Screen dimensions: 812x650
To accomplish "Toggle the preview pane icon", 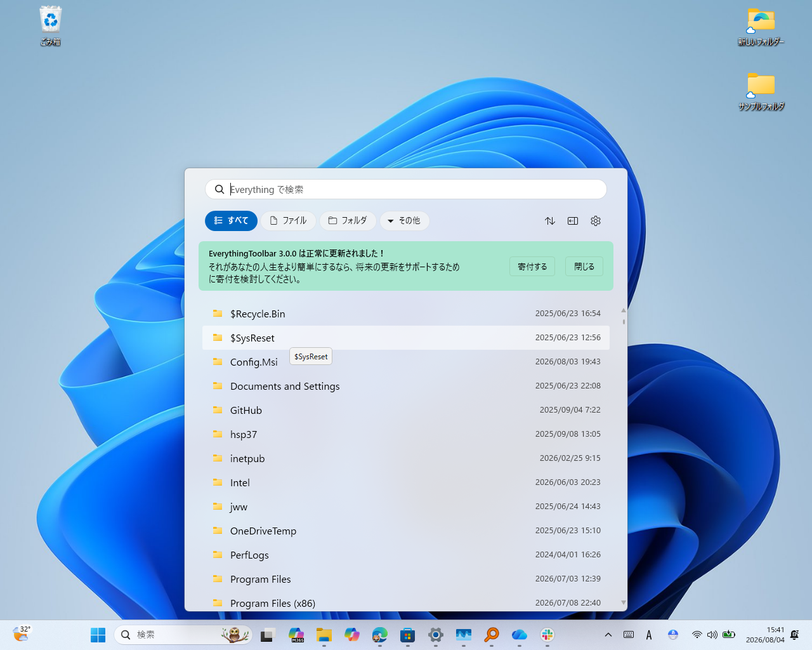I will 573,221.
